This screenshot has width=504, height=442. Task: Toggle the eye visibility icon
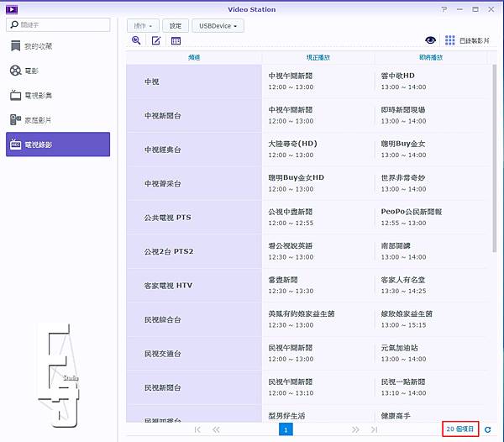pyautogui.click(x=430, y=40)
